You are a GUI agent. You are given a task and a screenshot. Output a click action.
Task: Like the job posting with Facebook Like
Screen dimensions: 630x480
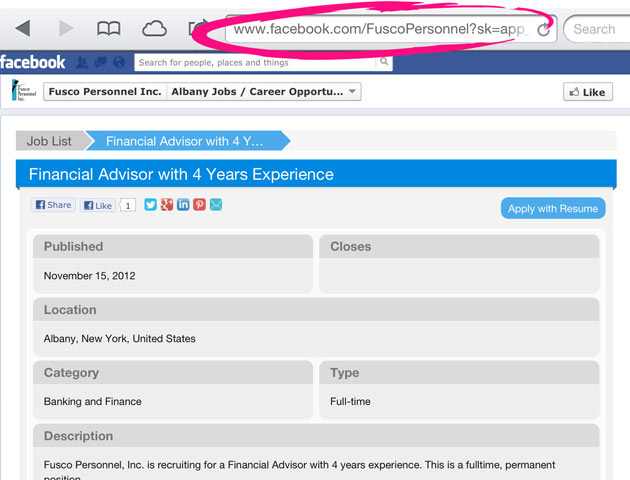(98, 206)
